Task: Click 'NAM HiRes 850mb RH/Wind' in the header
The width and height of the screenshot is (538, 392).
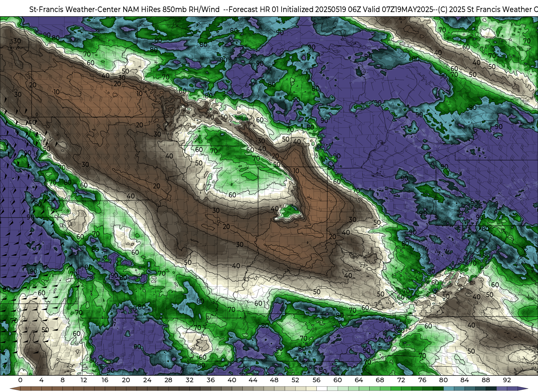Action: [171, 10]
